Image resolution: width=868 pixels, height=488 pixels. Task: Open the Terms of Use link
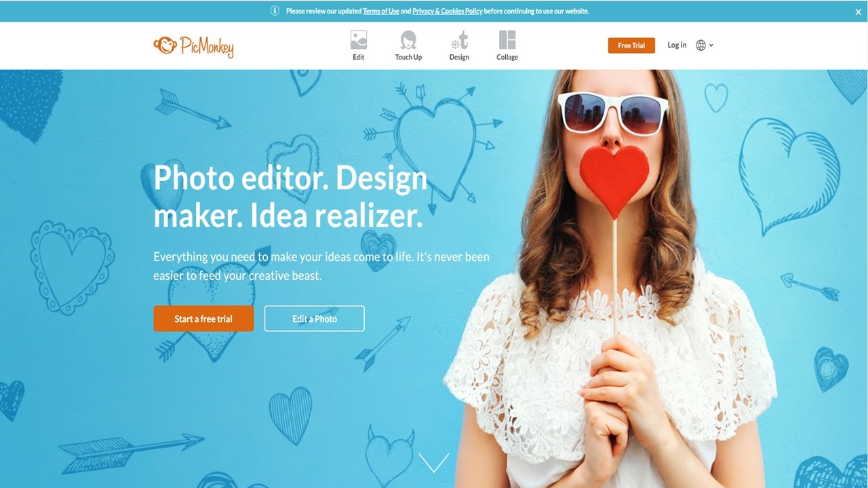pyautogui.click(x=381, y=11)
